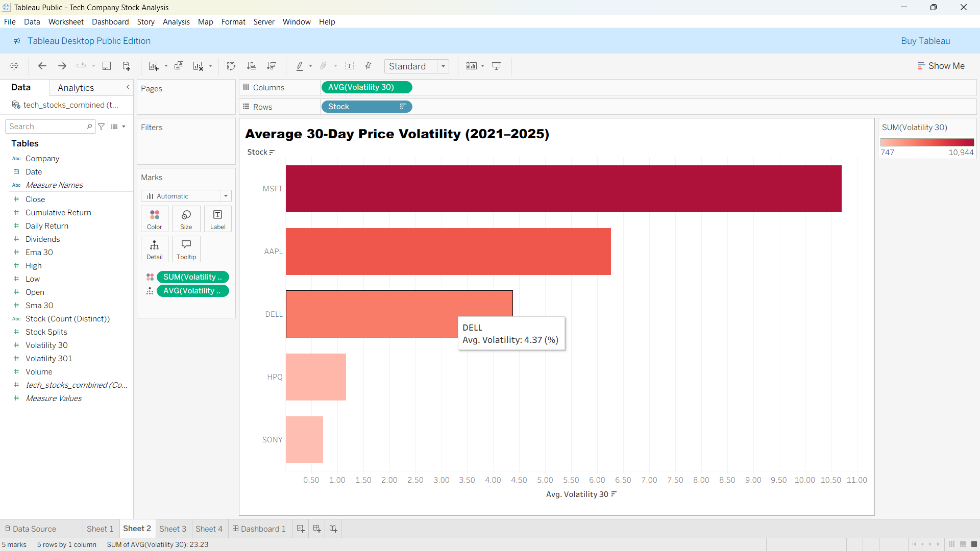Image resolution: width=980 pixels, height=551 pixels.
Task: Add a new story tab at bottom
Action: [x=333, y=529]
